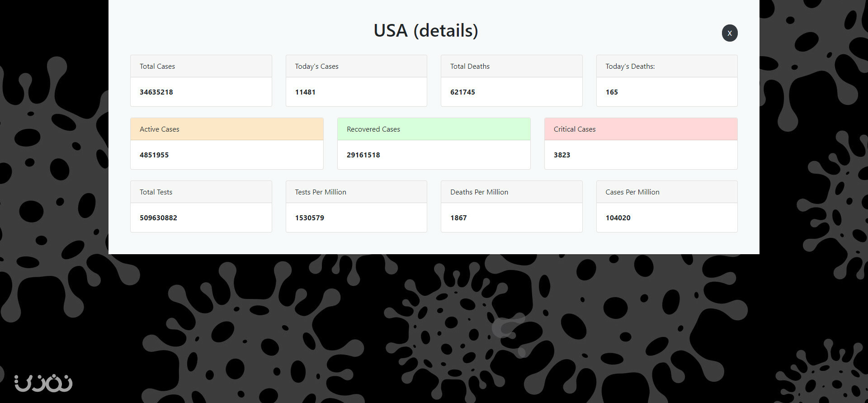Select the green Recovered Cases header
Viewport: 868px width, 403px height.
pyautogui.click(x=434, y=129)
